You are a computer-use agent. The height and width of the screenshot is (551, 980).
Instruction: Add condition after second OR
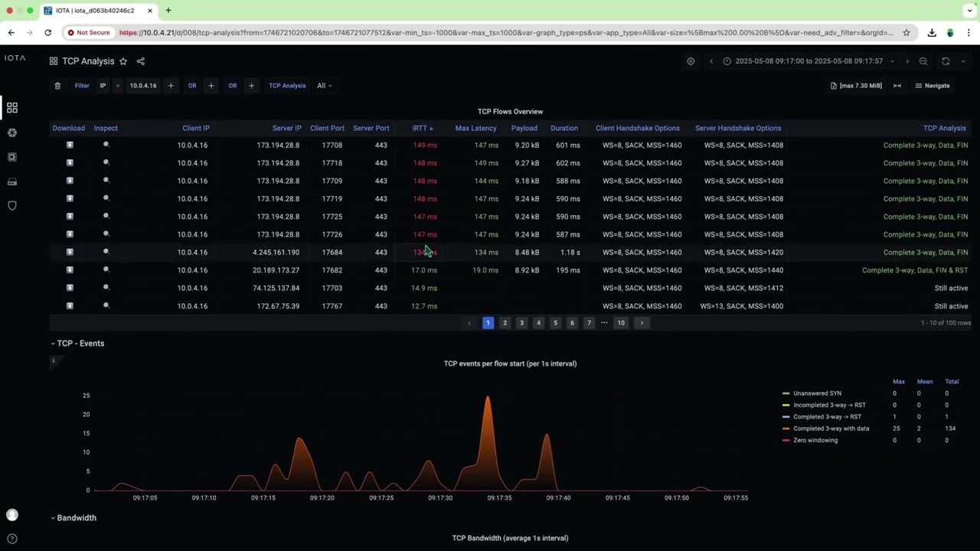[x=251, y=86]
